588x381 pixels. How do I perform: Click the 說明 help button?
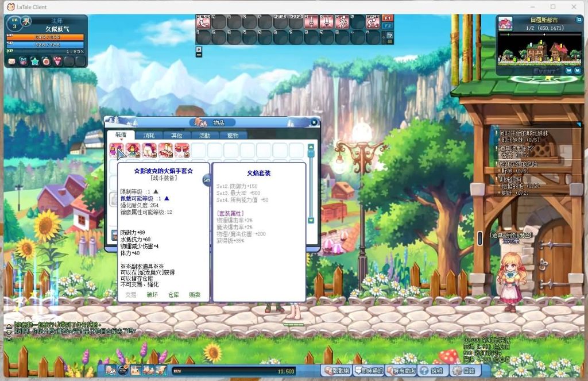pyautogui.click(x=432, y=371)
